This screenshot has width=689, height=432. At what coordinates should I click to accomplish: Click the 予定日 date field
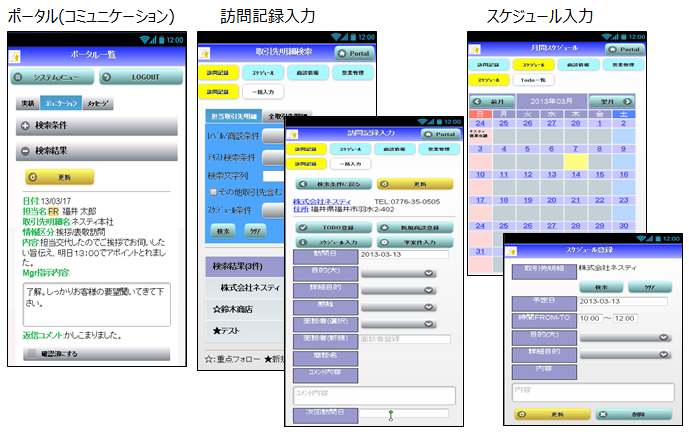coord(623,301)
